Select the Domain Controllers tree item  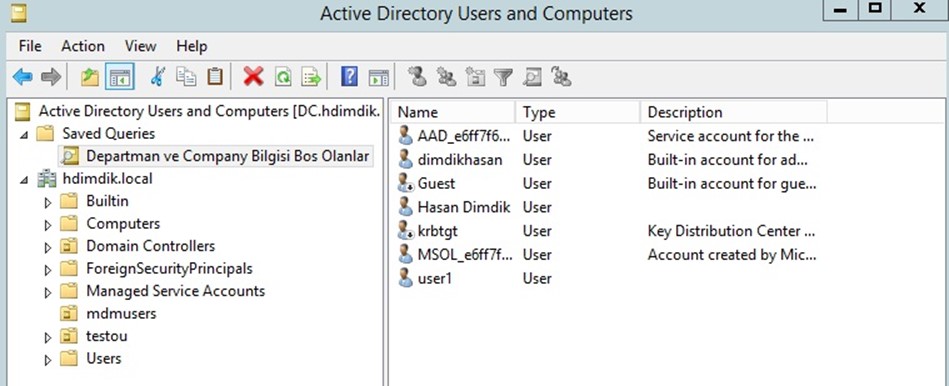pos(151,246)
